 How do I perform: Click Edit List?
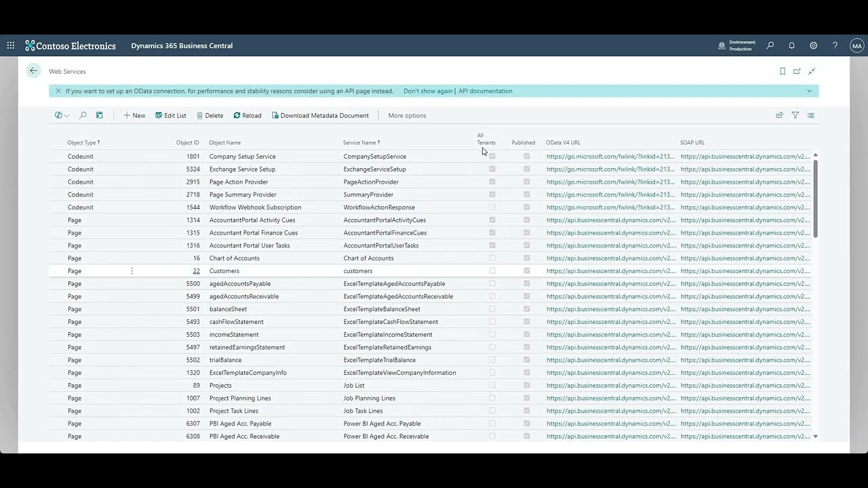click(171, 115)
